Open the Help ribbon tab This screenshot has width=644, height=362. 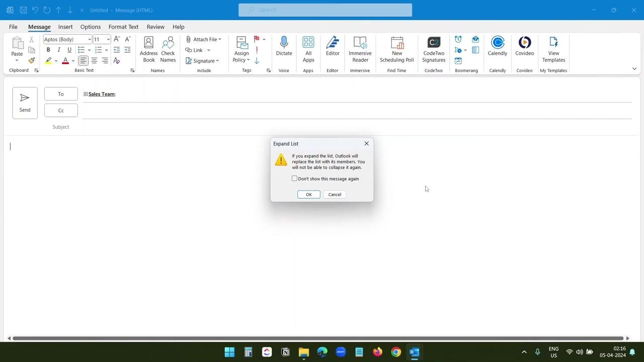point(179,27)
